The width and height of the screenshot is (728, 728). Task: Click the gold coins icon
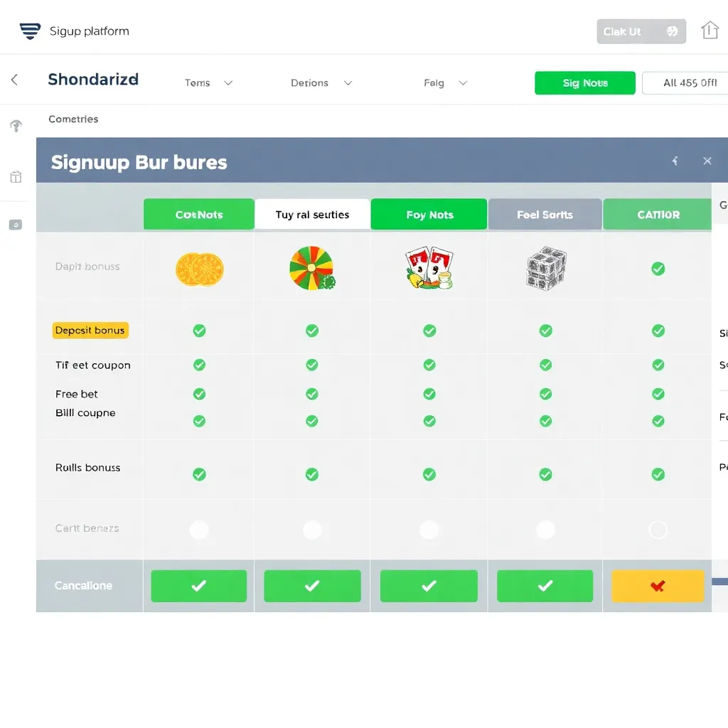click(x=199, y=270)
